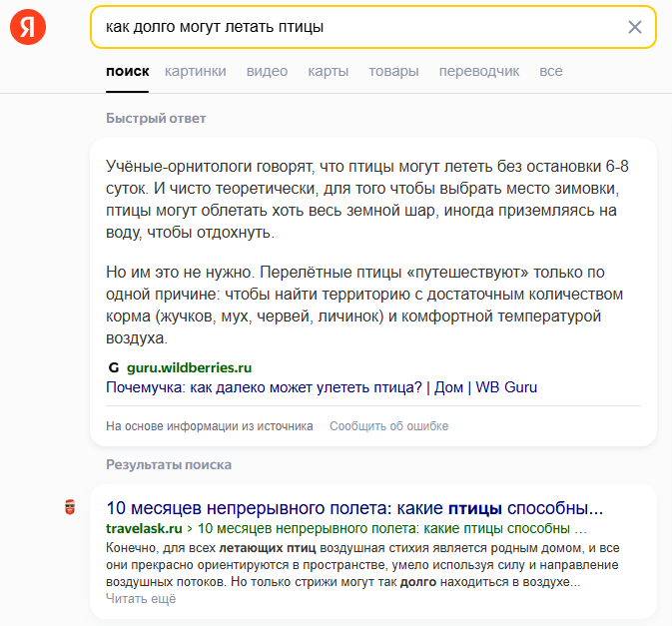Expand snippet with «Читать ещё»
This screenshot has height=626, width=672.
(141, 599)
